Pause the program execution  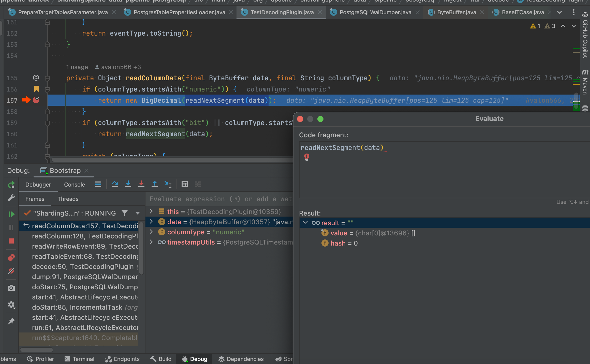tap(11, 227)
